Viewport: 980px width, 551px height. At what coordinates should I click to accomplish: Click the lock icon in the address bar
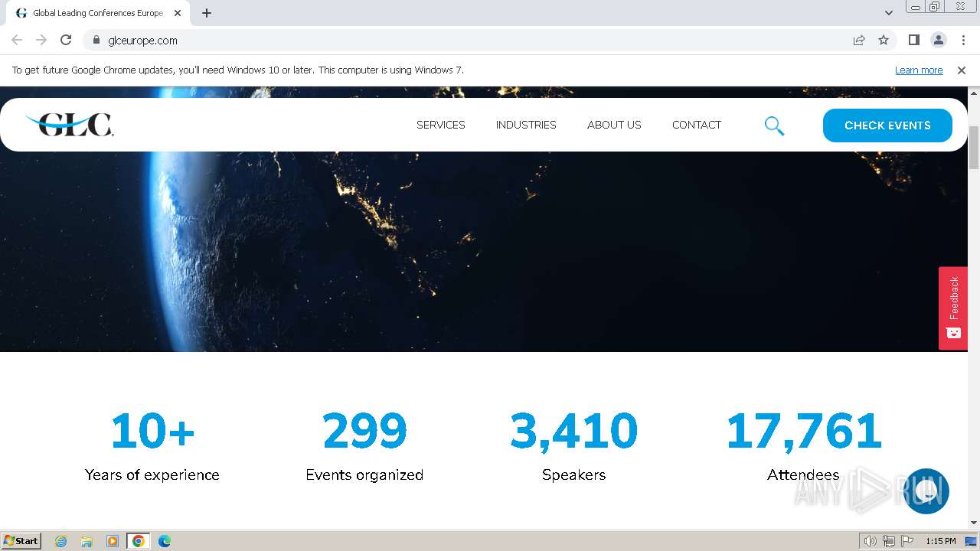point(96,40)
